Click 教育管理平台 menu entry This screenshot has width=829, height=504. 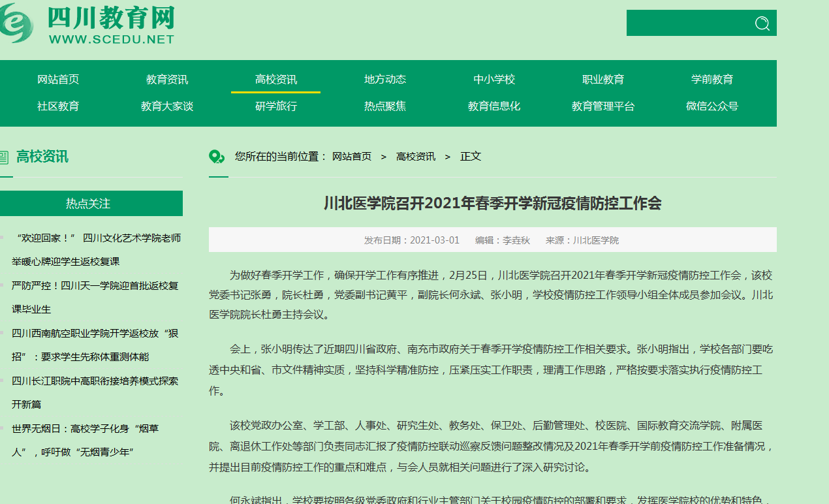(603, 106)
